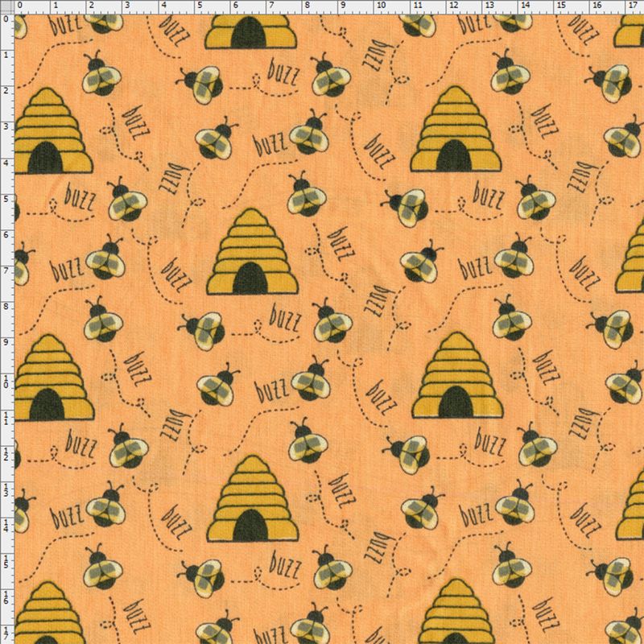This screenshot has width=644, height=644.
Task: Click the 11 mark on the horizontal ruler
Action: 417,6
